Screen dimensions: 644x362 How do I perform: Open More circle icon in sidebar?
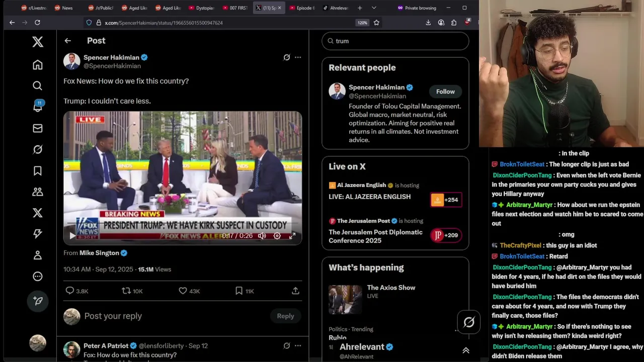38,276
